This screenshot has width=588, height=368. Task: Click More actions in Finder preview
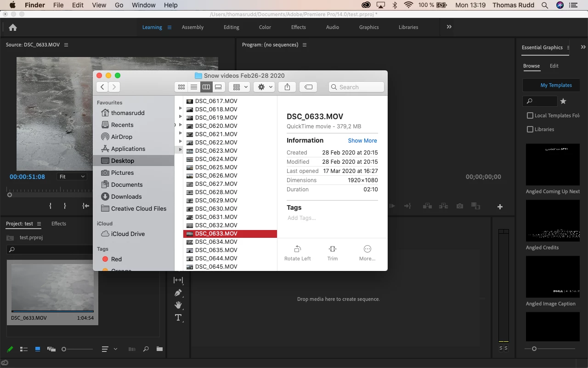tap(367, 253)
